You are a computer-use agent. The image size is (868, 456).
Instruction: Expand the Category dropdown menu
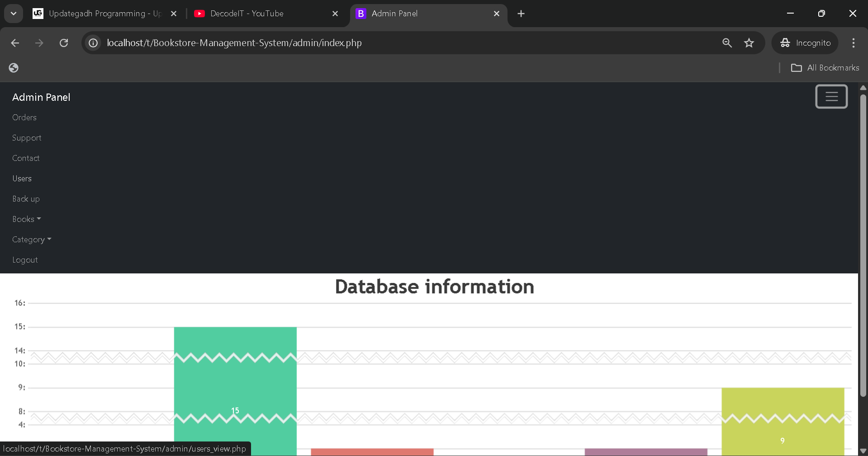tap(32, 240)
